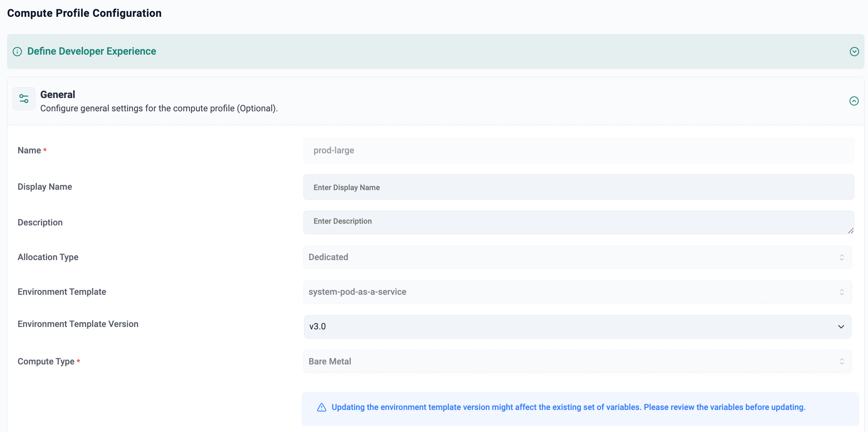Click the Define Developer Experience banner title
Image resolution: width=868 pixels, height=432 pixels.
click(92, 51)
